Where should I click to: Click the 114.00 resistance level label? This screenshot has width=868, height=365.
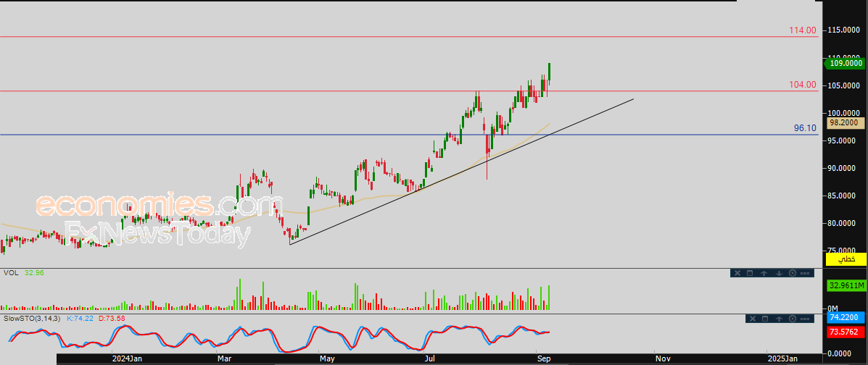pyautogui.click(x=803, y=30)
